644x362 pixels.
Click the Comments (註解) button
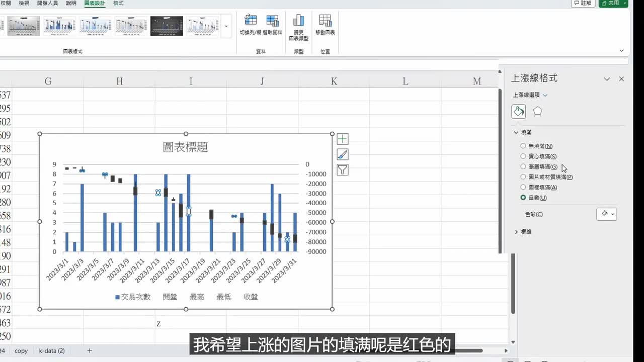(583, 3)
